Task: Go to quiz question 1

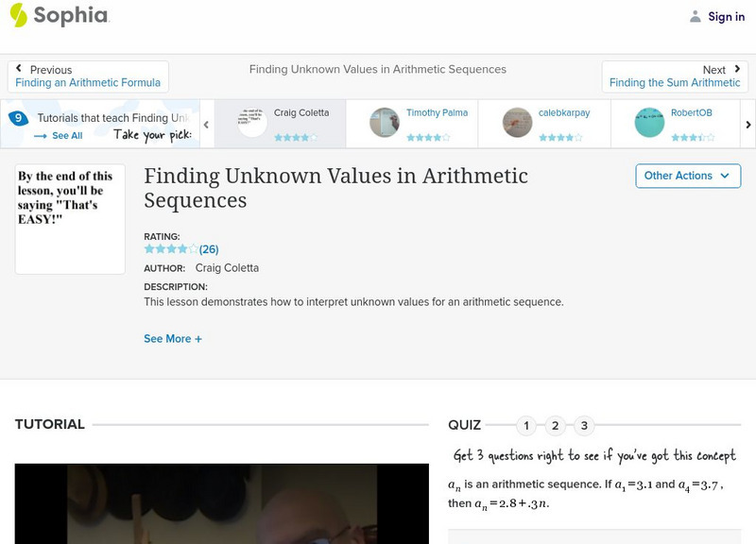Action: tap(526, 425)
